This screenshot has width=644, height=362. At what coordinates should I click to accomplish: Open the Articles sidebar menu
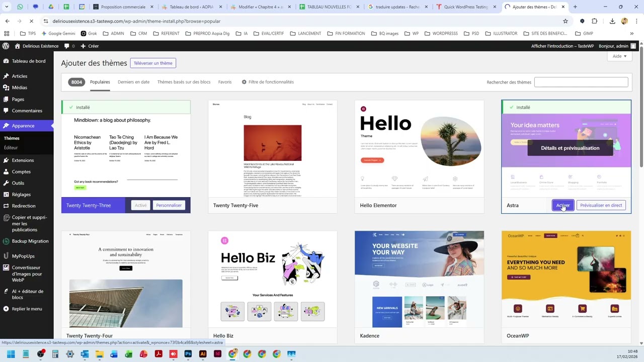[27, 76]
